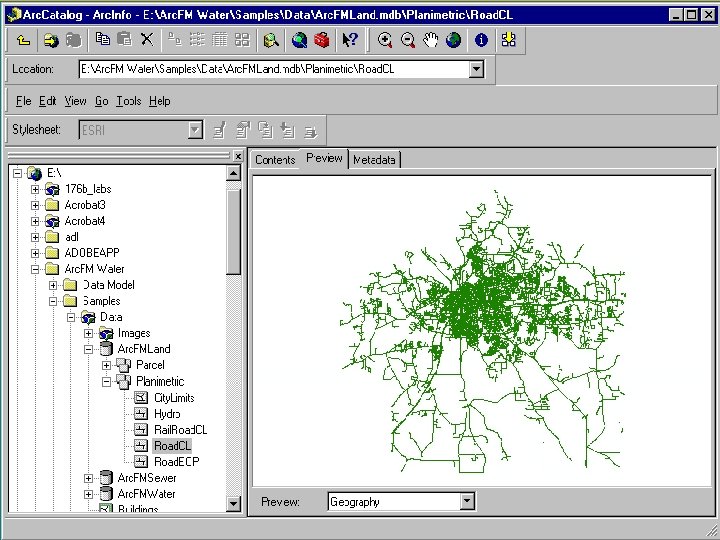Select the Preview tab

pyautogui.click(x=324, y=158)
